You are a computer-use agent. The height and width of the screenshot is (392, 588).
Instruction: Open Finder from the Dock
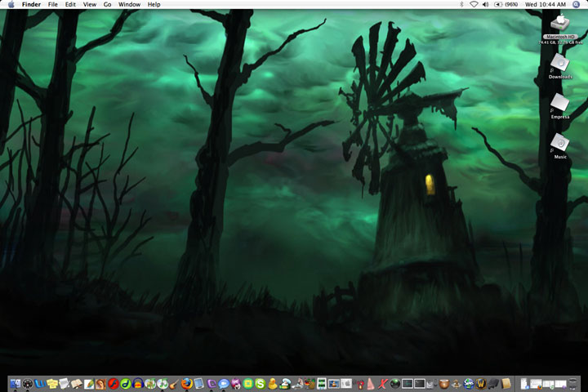click(16, 383)
